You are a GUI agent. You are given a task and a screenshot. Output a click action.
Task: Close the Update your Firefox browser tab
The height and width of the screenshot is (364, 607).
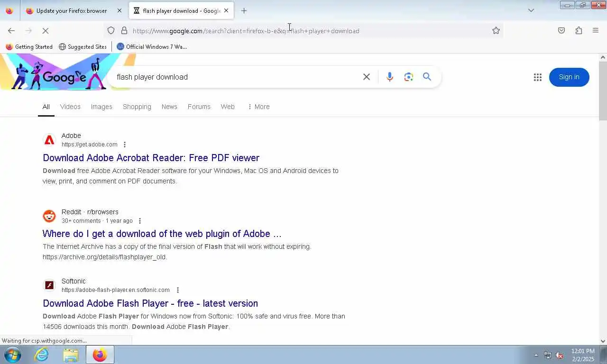(119, 10)
